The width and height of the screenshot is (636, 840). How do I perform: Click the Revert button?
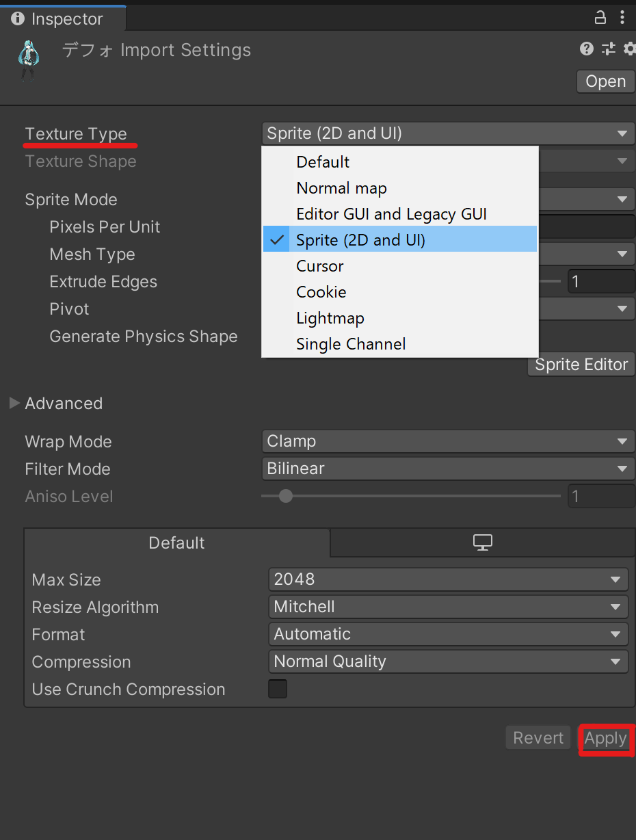tap(538, 738)
